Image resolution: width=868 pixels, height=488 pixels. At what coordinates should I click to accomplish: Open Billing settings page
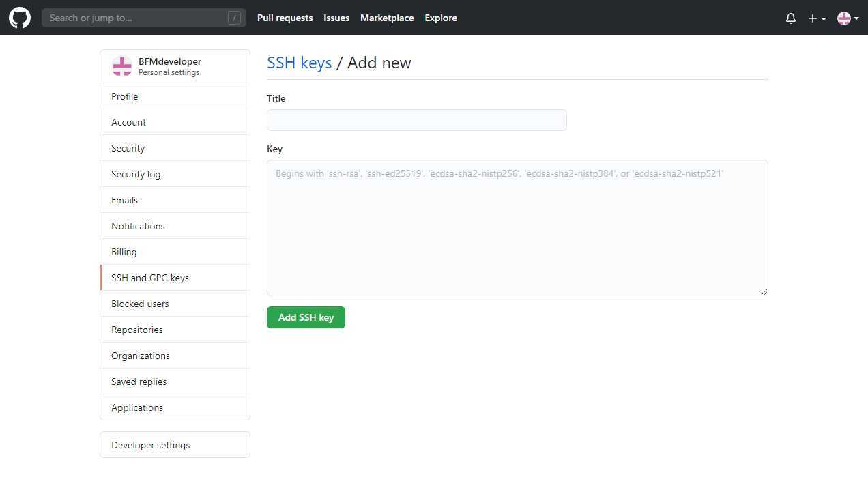(x=175, y=252)
